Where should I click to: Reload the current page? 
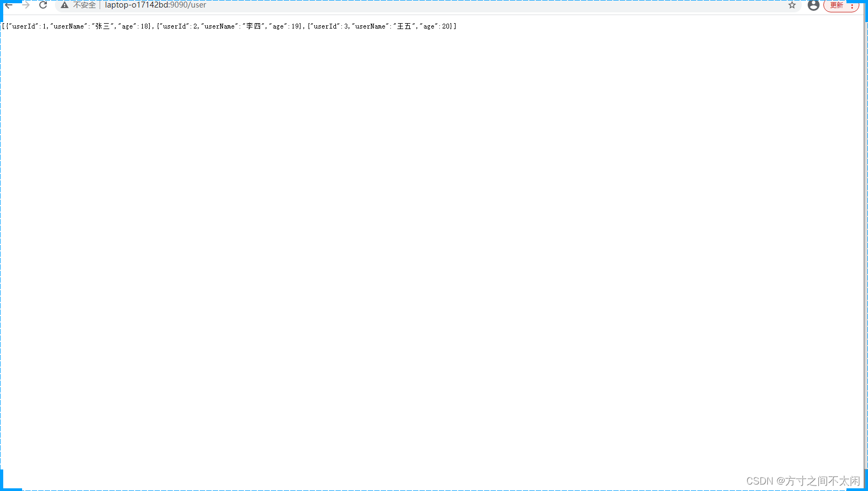[43, 5]
